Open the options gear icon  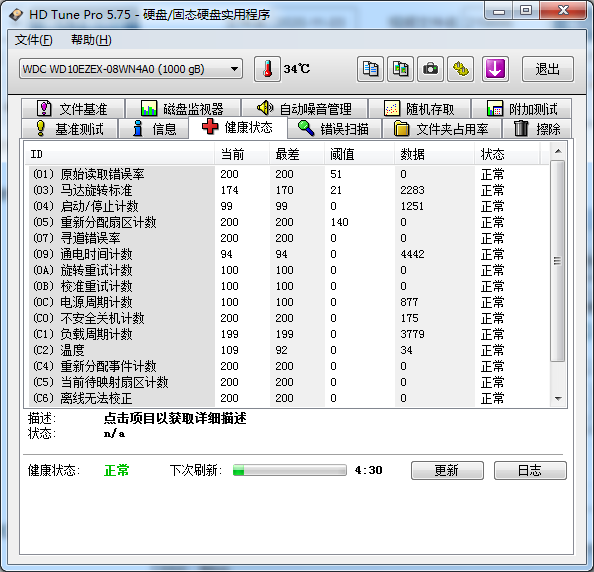[461, 69]
